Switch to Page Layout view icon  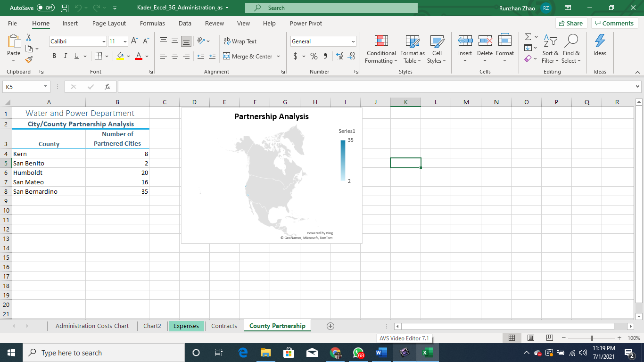[x=530, y=338]
